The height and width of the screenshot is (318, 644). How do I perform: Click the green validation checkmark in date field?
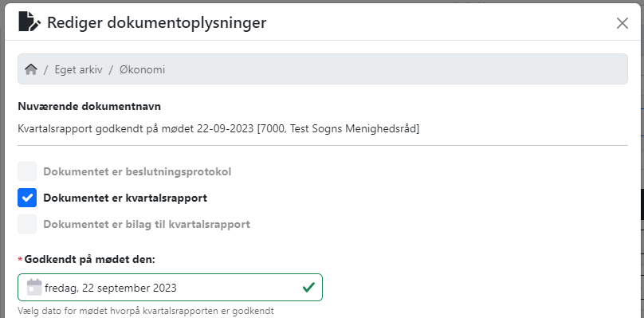(x=308, y=287)
